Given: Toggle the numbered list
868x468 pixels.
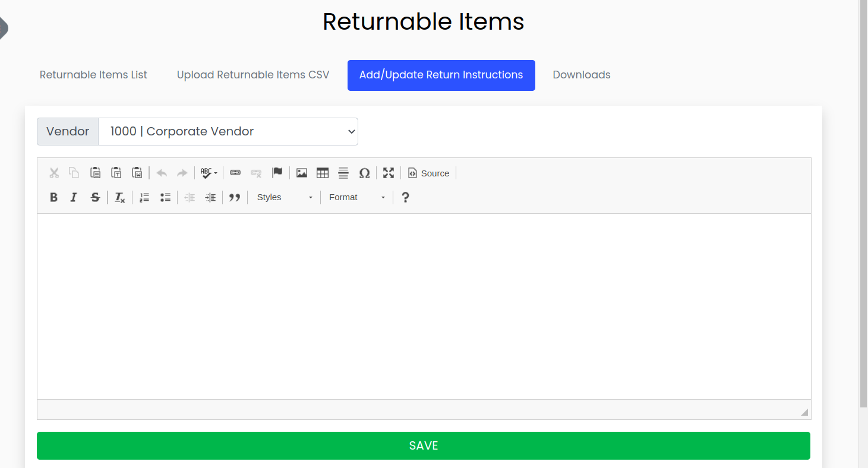Looking at the screenshot, I should click(x=144, y=197).
